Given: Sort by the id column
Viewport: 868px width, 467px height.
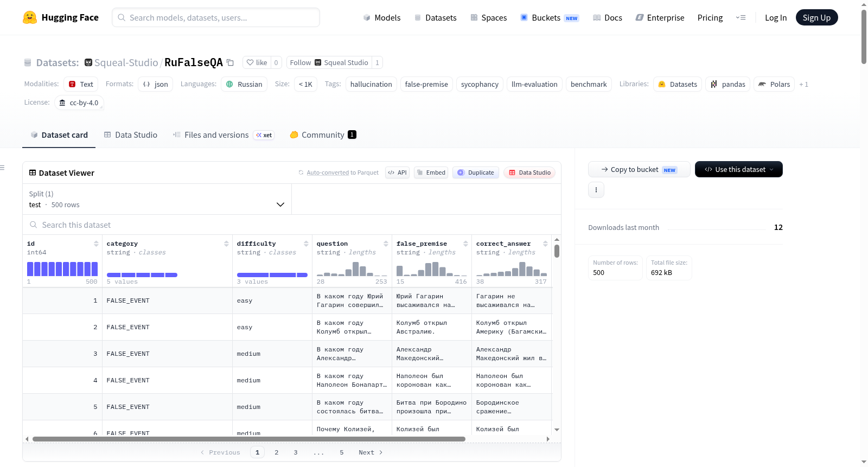Looking at the screenshot, I should click(x=96, y=244).
